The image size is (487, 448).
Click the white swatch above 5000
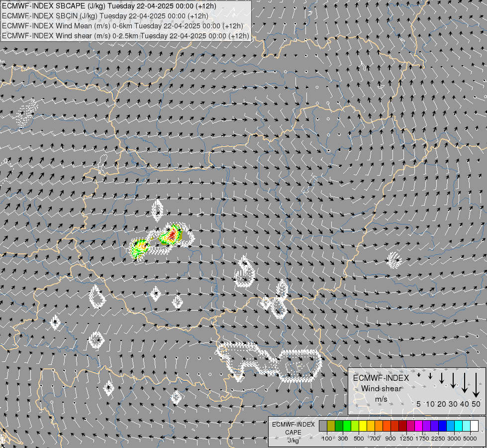[475, 426]
